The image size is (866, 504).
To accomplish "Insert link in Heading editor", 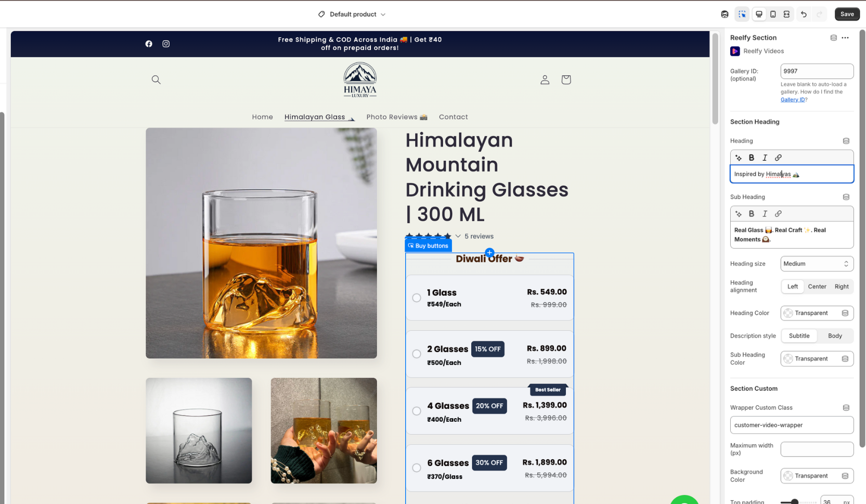I will coord(778,158).
